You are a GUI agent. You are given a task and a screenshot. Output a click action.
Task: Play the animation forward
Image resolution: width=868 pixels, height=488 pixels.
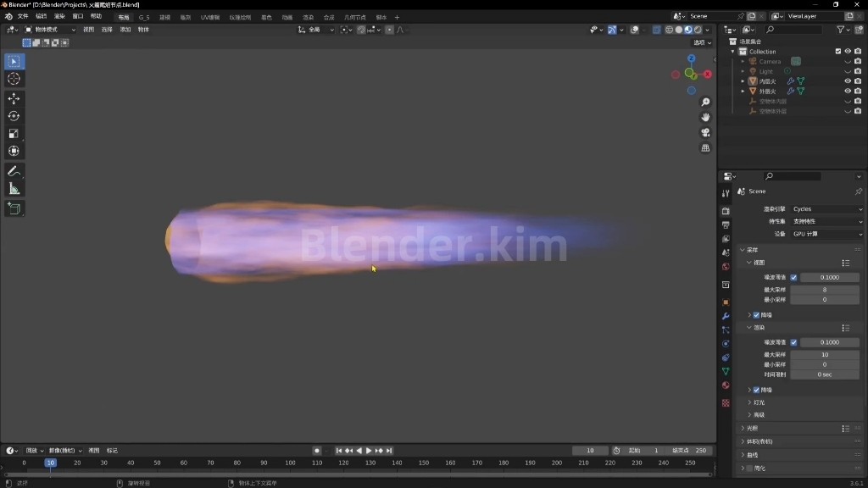[x=369, y=451]
